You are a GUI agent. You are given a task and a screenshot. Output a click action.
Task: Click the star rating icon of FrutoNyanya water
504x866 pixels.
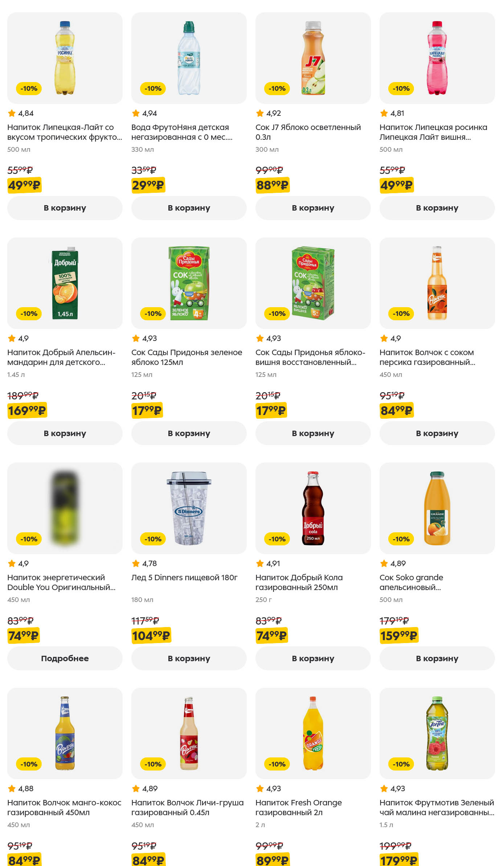click(x=136, y=113)
